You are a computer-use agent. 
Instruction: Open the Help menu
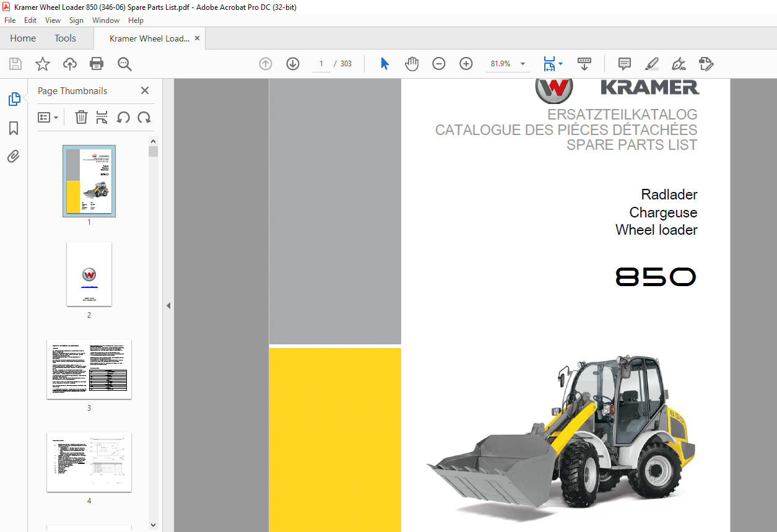pyautogui.click(x=136, y=20)
